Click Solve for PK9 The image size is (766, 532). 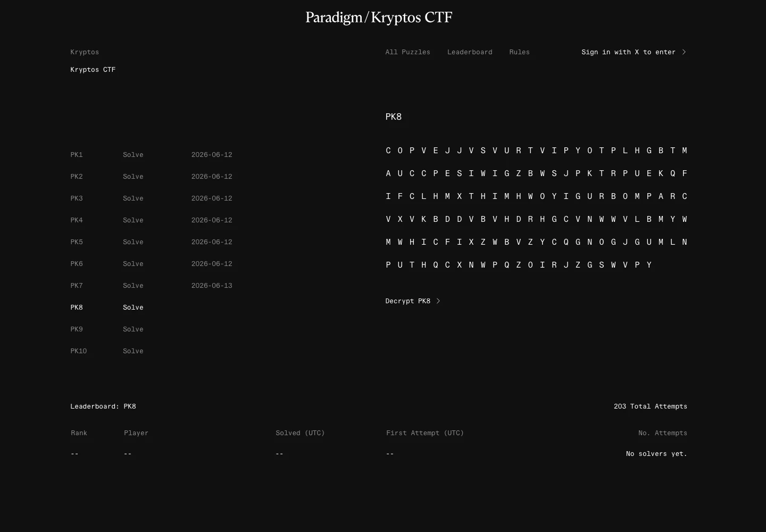pyautogui.click(x=133, y=329)
